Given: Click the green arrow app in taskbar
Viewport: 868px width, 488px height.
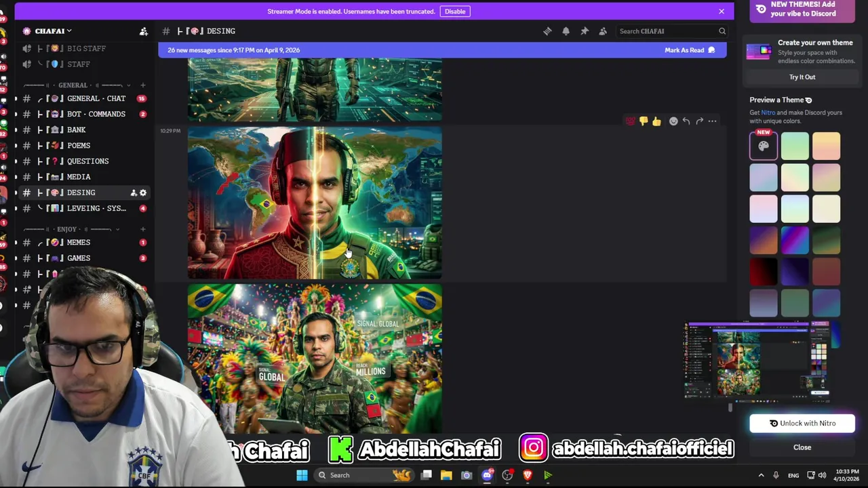Looking at the screenshot, I should [548, 475].
